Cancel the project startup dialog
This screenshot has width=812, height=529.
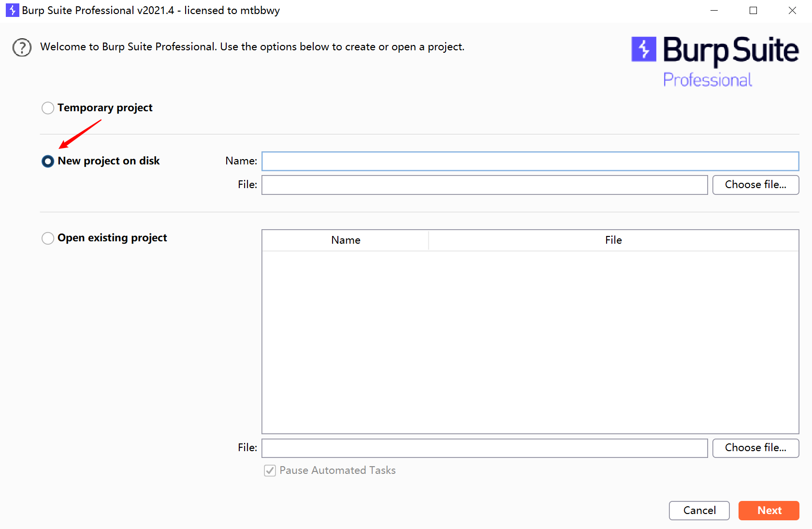pyautogui.click(x=699, y=511)
